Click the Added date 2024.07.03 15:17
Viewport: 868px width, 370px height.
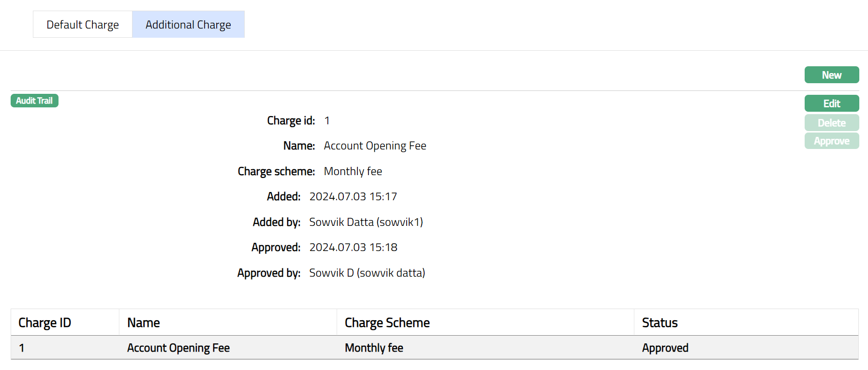pyautogui.click(x=353, y=196)
